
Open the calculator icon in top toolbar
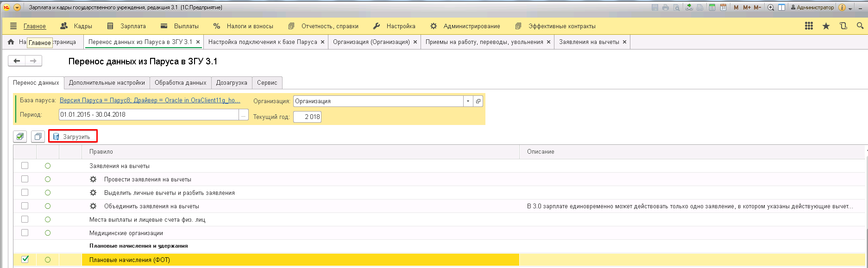point(712,7)
